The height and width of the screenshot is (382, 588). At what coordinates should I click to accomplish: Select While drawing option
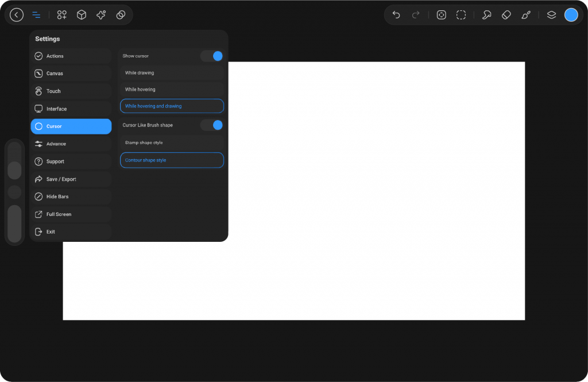[172, 73]
